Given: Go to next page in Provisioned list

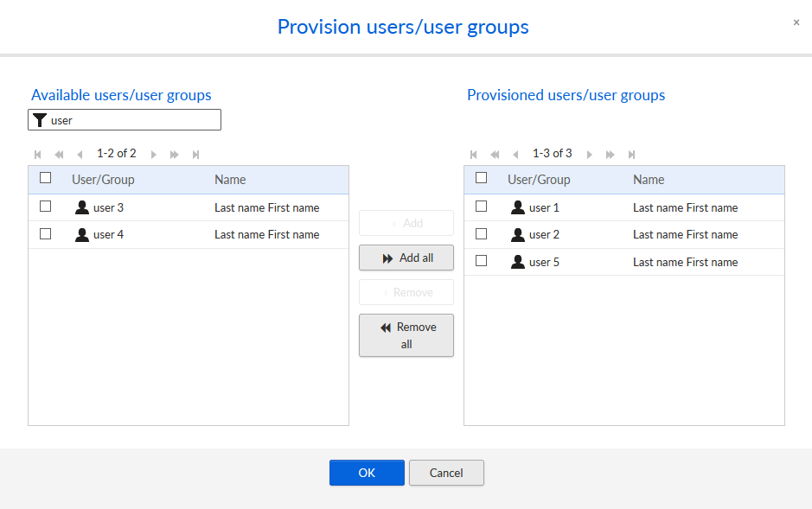Looking at the screenshot, I should (589, 154).
